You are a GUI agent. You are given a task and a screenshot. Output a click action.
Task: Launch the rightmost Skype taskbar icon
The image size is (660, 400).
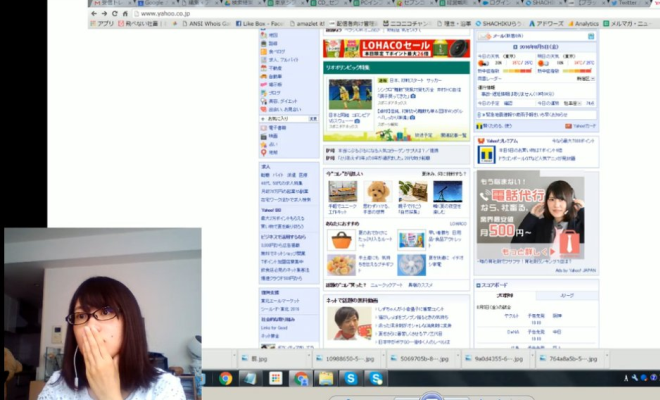click(x=376, y=378)
